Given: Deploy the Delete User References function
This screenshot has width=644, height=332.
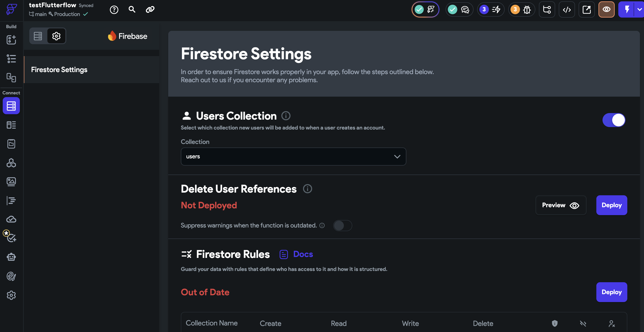Looking at the screenshot, I should coord(611,205).
